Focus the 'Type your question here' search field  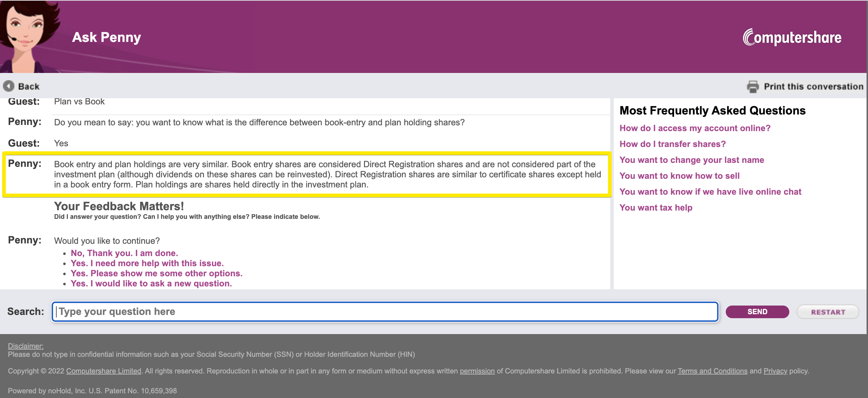385,312
